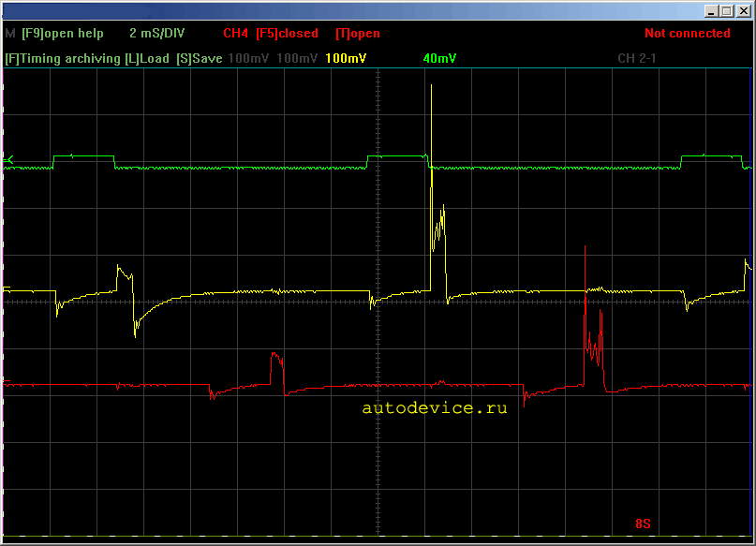Click the CH4 channel label

235,34
